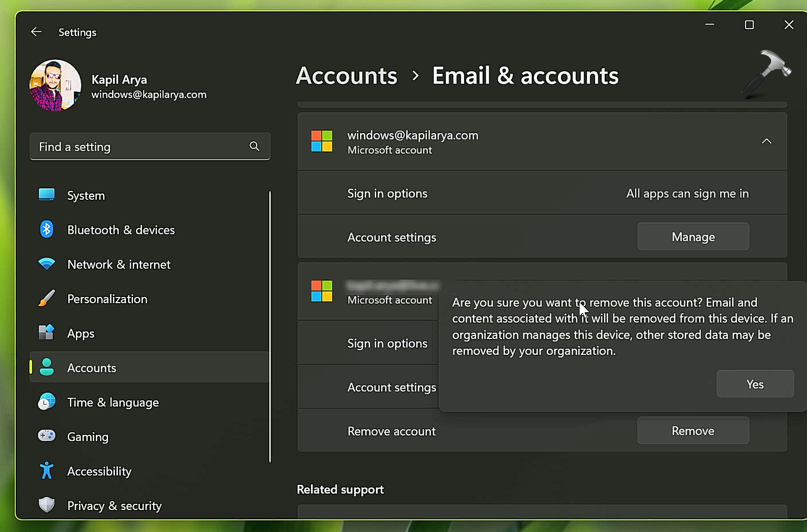Select Time & language in sidebar
The image size is (807, 532).
(113, 402)
